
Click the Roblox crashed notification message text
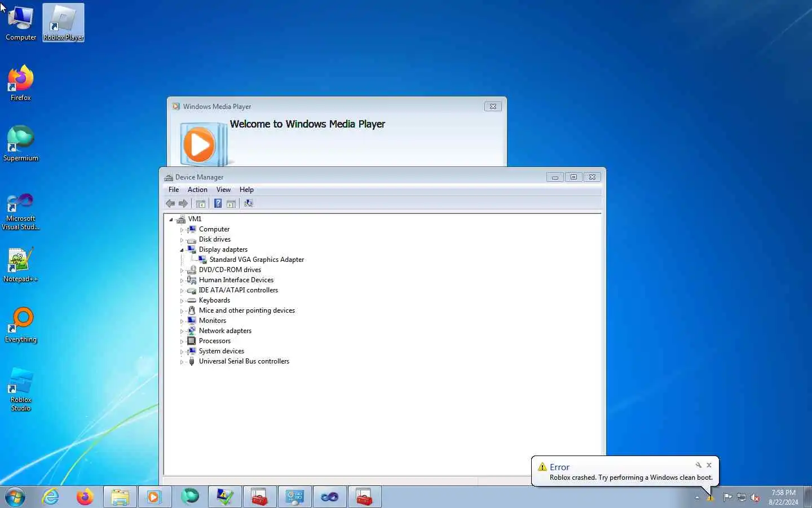coord(631,478)
